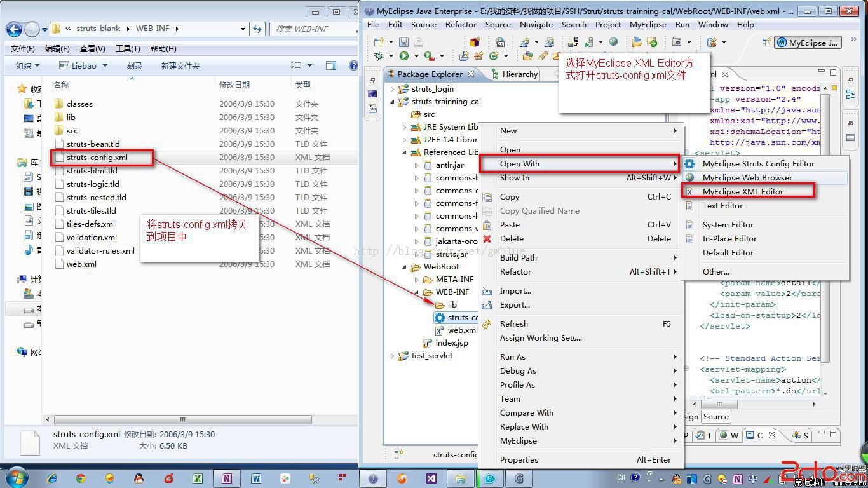Select tiles-defs.xml in Explorer file list
868x488 pixels.
tap(90, 224)
